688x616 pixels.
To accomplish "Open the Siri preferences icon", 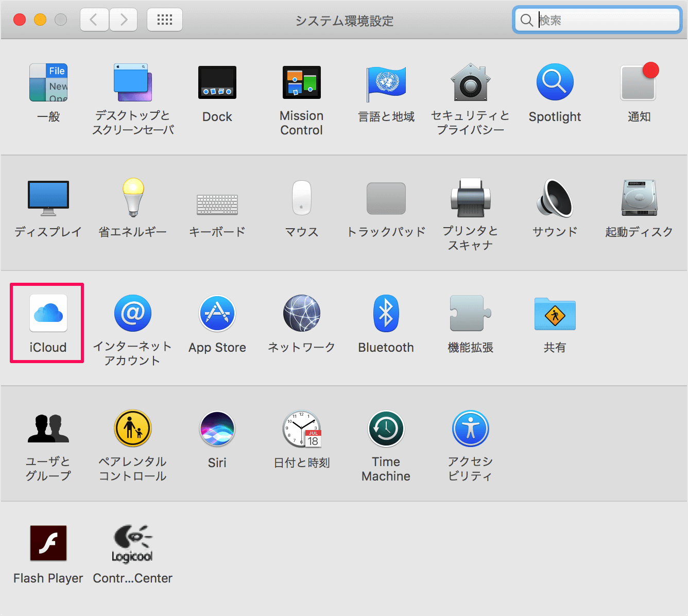I will coord(217,429).
